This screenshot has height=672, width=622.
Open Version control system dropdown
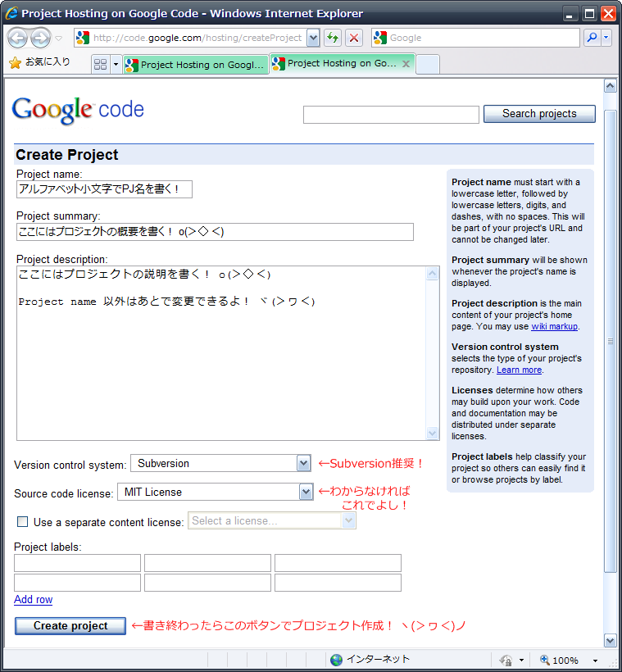[x=220, y=463]
